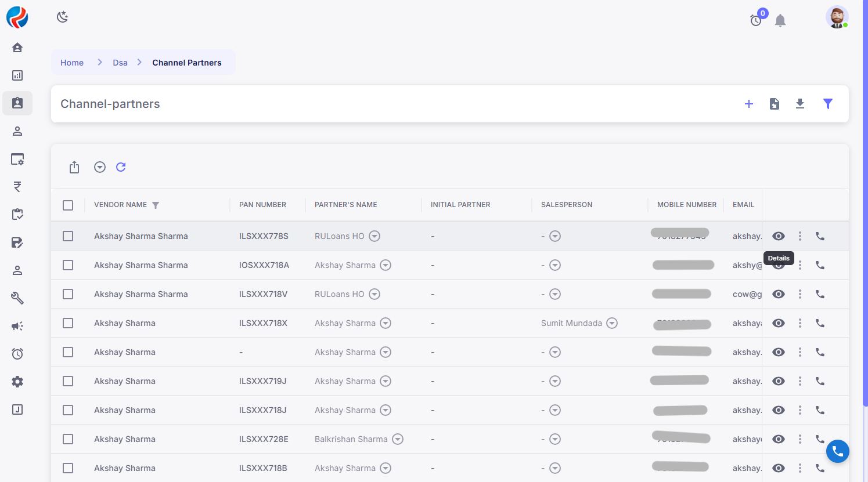Screen dimensions: 868x482
Task: Open the filter funnel in Channel-partners header
Action: click(x=828, y=104)
